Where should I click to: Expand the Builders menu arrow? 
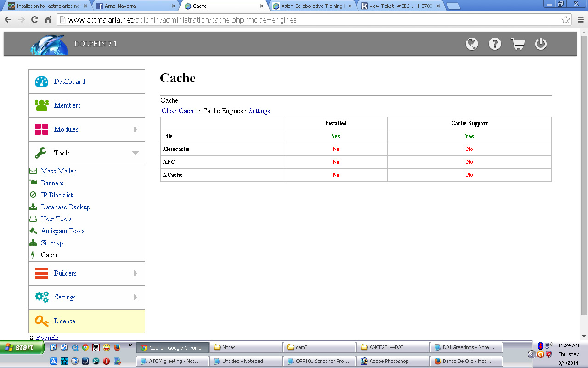[x=136, y=274]
